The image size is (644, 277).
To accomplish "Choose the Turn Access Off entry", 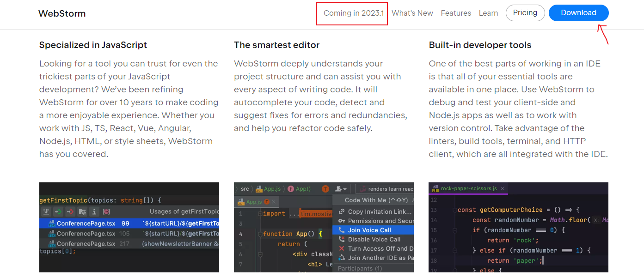I will [x=373, y=248].
